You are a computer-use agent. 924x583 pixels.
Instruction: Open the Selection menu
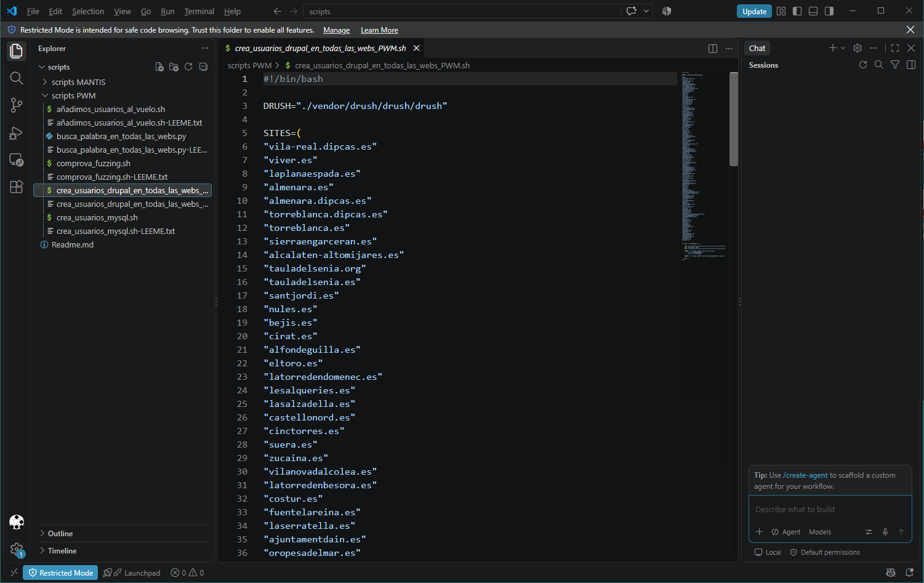pos(88,11)
